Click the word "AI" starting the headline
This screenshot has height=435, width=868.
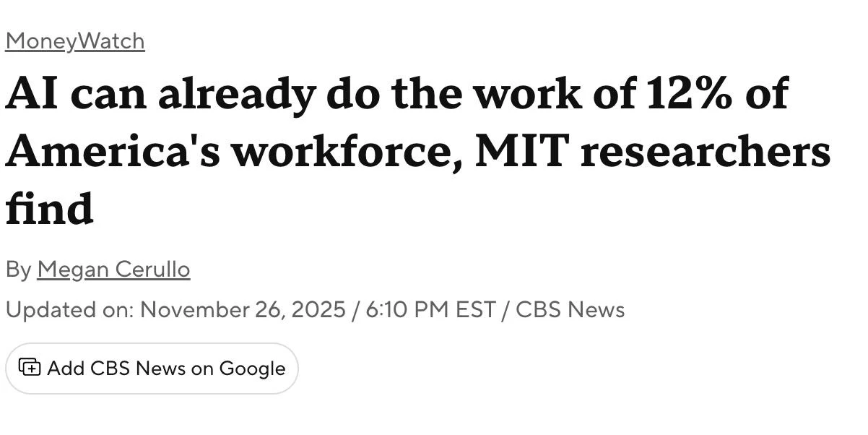[31, 94]
